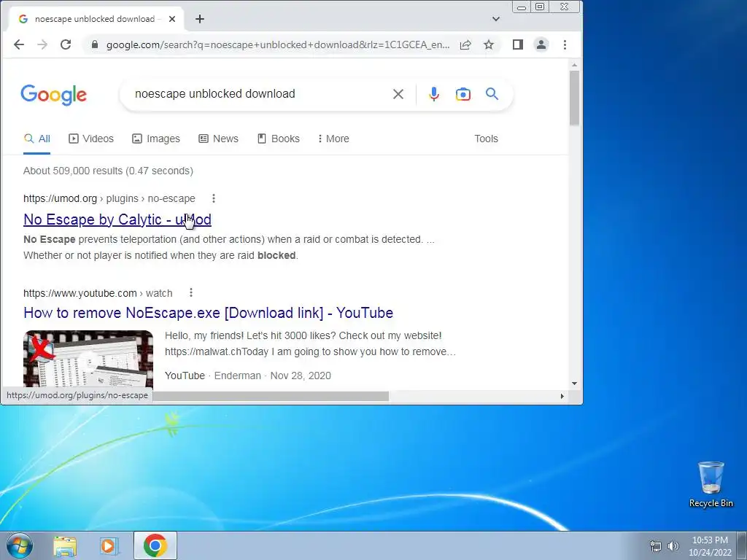Image resolution: width=747 pixels, height=560 pixels.
Task: Go back to the previous page
Action: click(x=19, y=44)
